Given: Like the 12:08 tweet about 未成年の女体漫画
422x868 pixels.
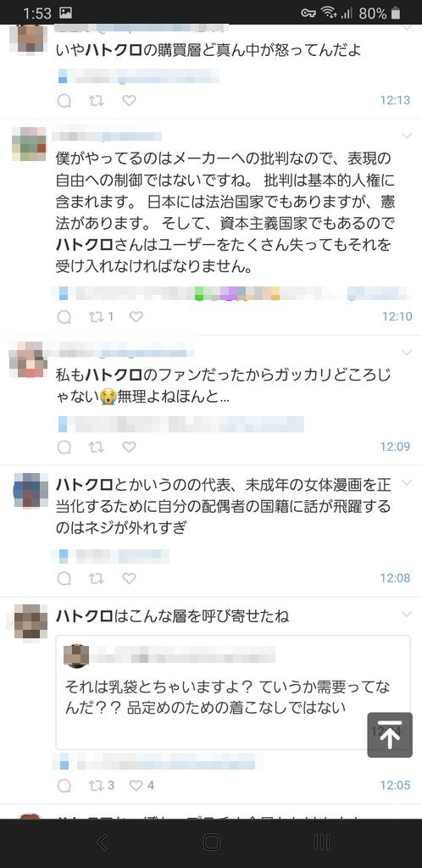Looking at the screenshot, I should (129, 578).
